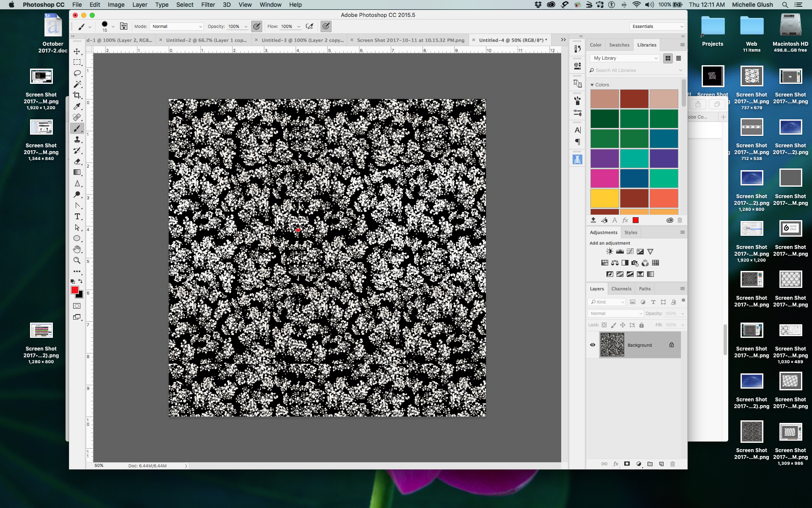
Task: Pick the yellow swatch in Libraries
Action: 605,198
